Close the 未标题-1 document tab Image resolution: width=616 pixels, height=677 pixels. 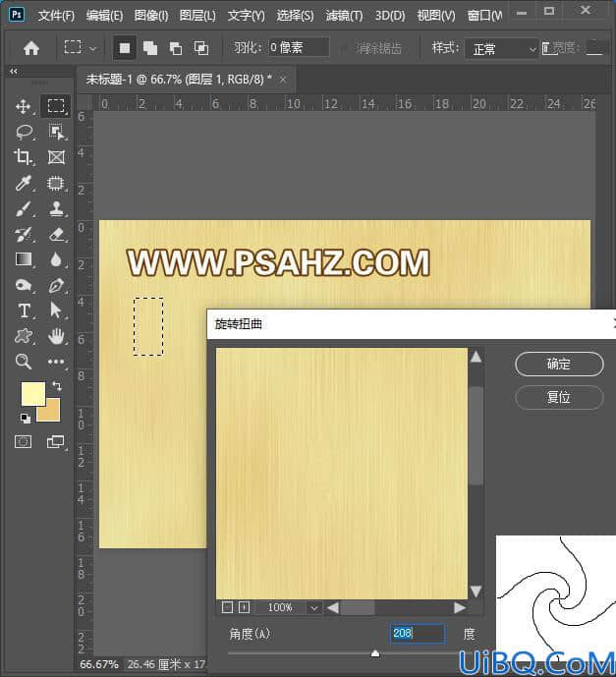click(283, 80)
